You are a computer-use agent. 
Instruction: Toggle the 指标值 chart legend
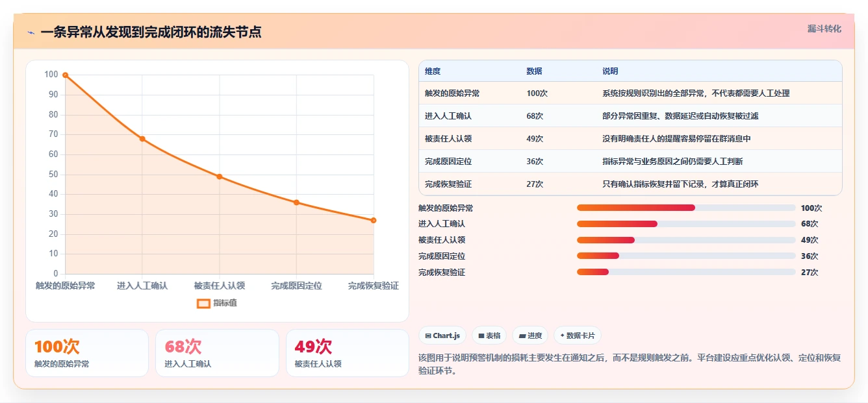pos(217,303)
